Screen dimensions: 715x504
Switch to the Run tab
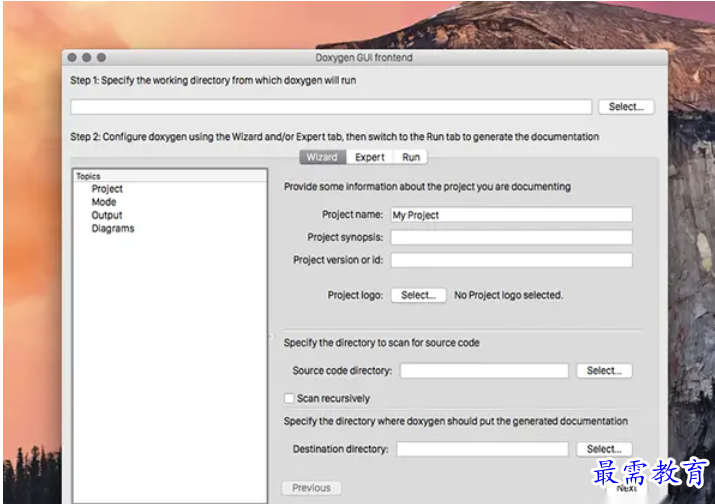[410, 157]
